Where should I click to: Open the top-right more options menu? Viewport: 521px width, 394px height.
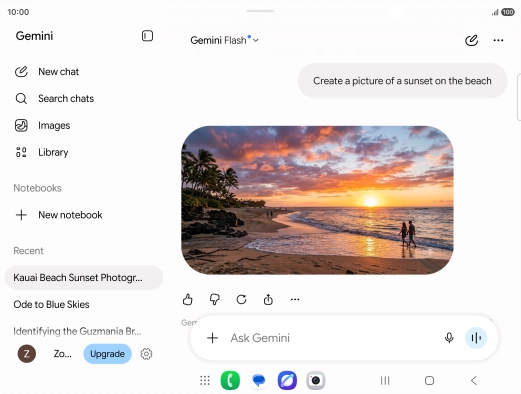(498, 40)
